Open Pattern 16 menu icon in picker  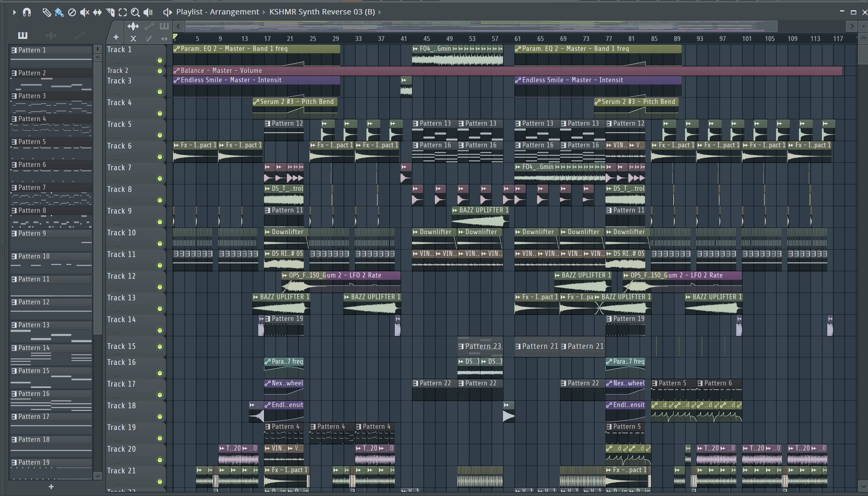(14, 394)
